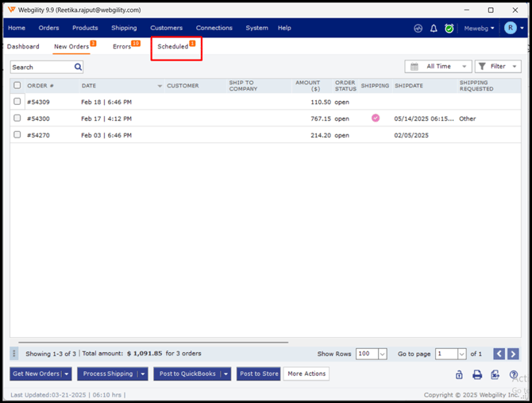Click into the Search orders field
Screen dimensions: 532x403
click(x=41, y=68)
